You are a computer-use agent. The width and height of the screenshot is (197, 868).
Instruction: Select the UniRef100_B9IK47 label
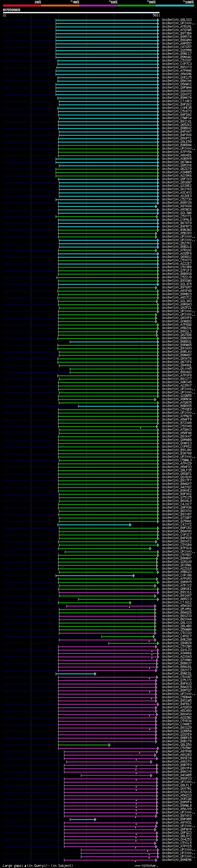177,437
